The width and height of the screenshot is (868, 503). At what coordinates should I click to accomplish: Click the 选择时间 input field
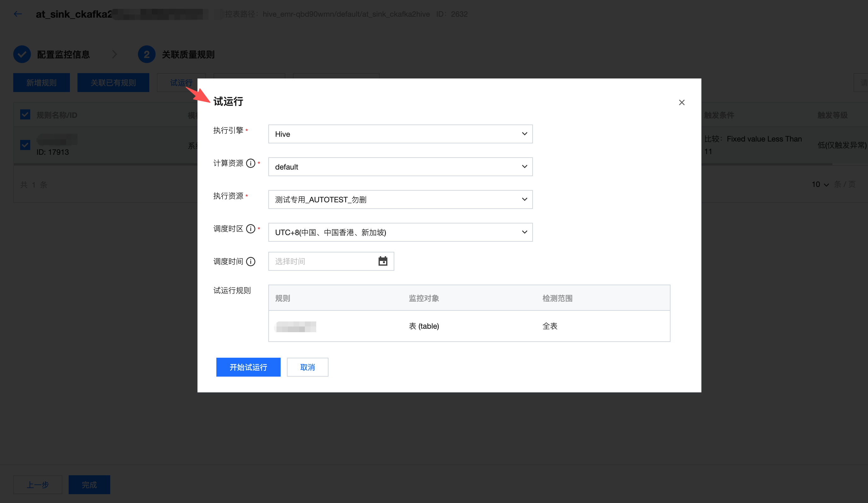[x=322, y=261]
